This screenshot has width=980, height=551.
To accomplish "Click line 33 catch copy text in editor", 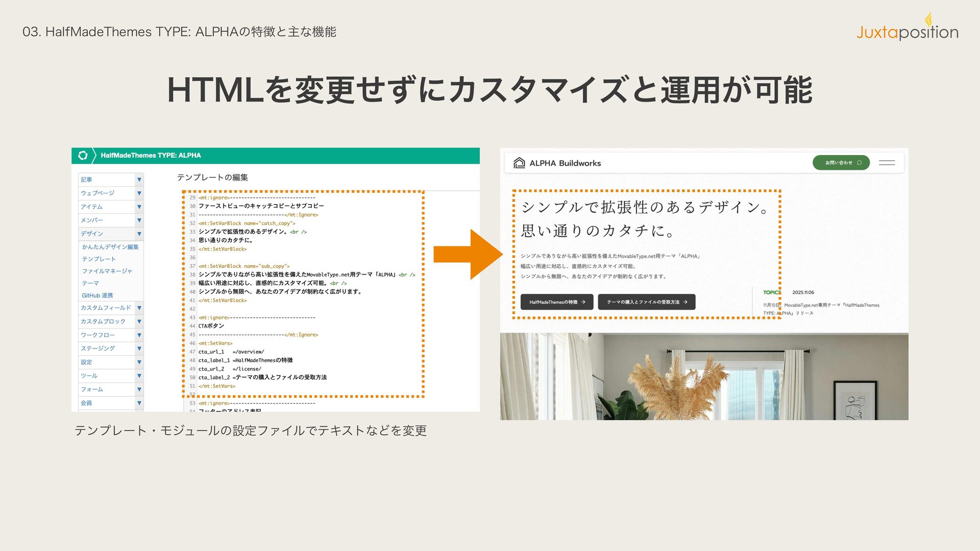I will [242, 232].
